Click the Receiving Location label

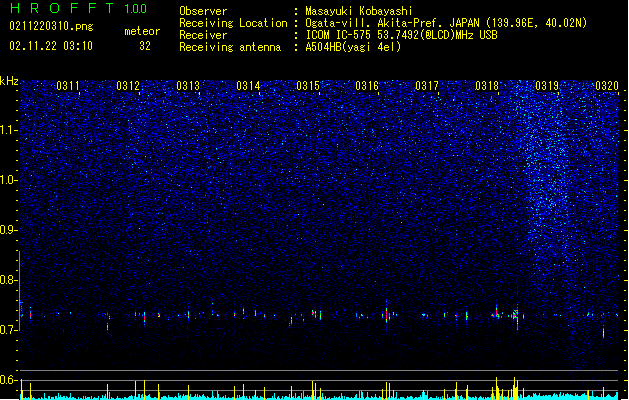coord(233,23)
